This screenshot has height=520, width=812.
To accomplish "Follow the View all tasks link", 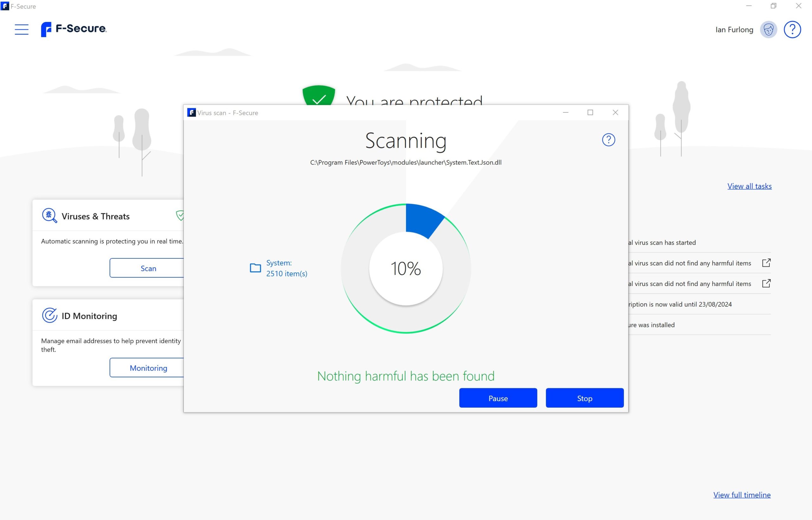I will [x=749, y=186].
